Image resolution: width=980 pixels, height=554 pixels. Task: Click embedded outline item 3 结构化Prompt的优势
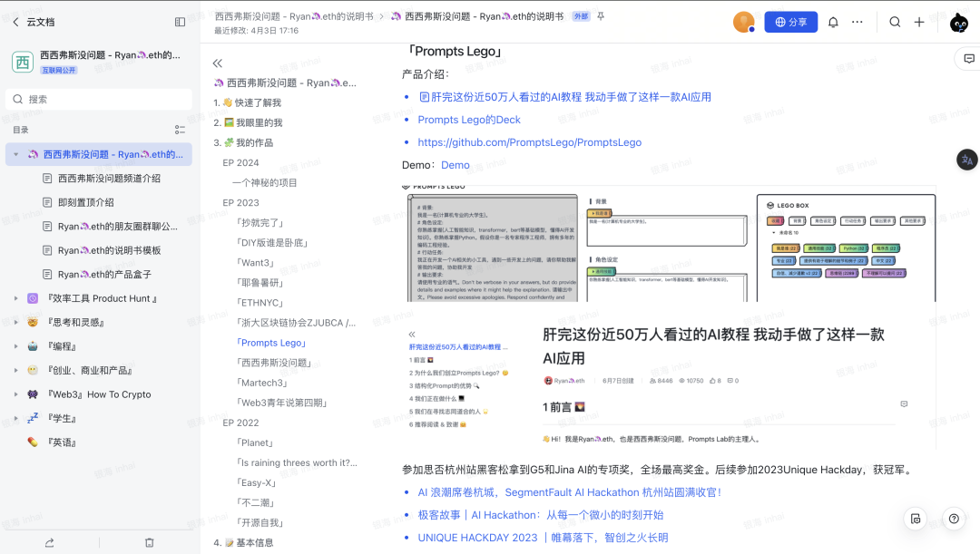coord(445,386)
